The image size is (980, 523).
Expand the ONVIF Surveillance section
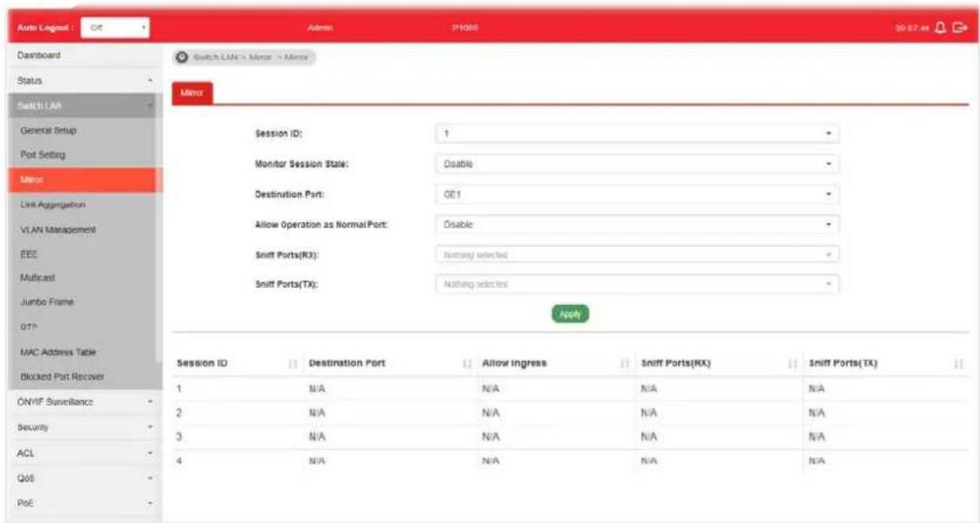(x=84, y=402)
